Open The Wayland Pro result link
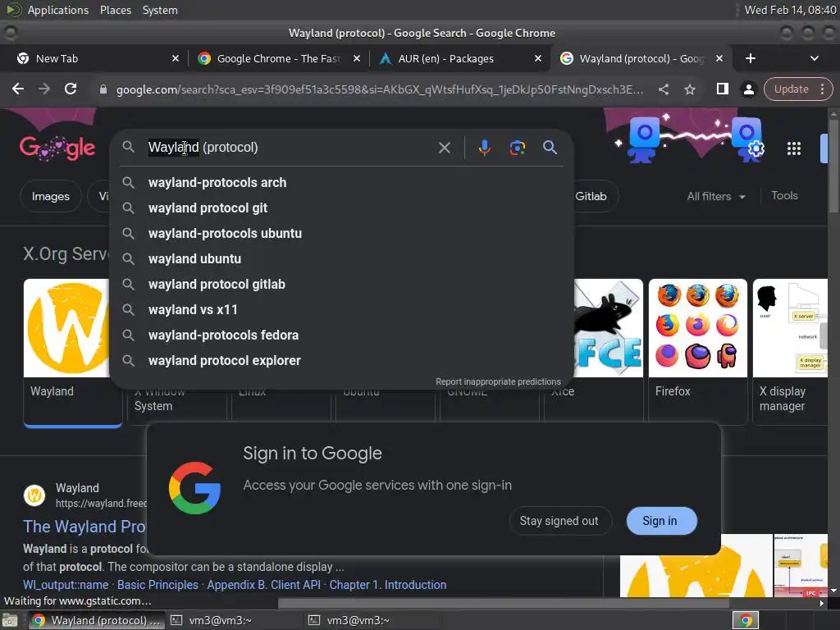This screenshot has height=630, width=840. tap(84, 527)
